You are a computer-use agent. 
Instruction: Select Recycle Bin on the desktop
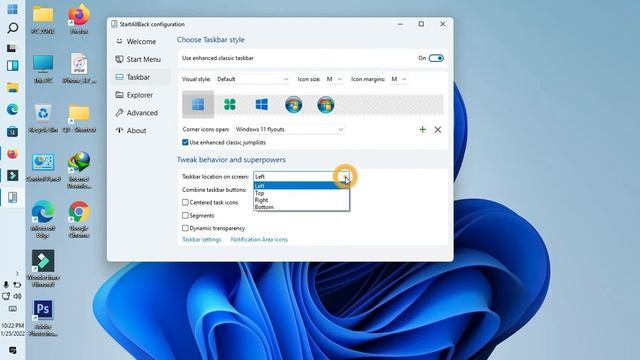pos(43,118)
